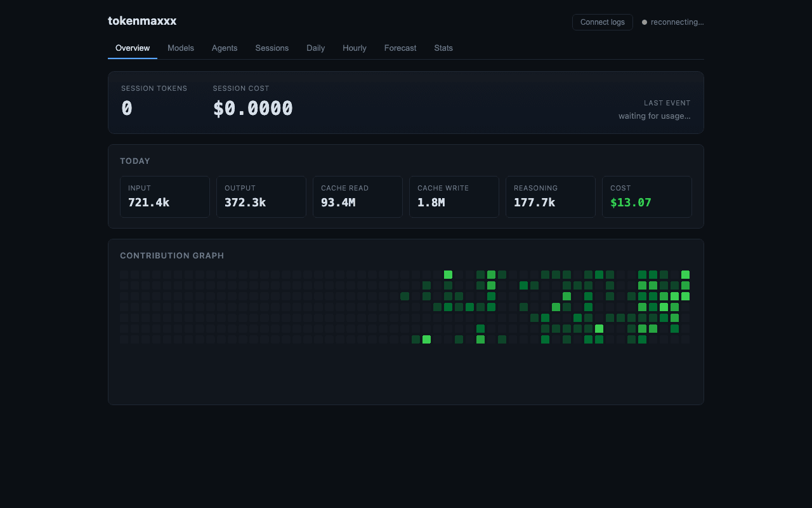Click the reconnecting... status text
This screenshot has width=812, height=508.
pyautogui.click(x=678, y=22)
